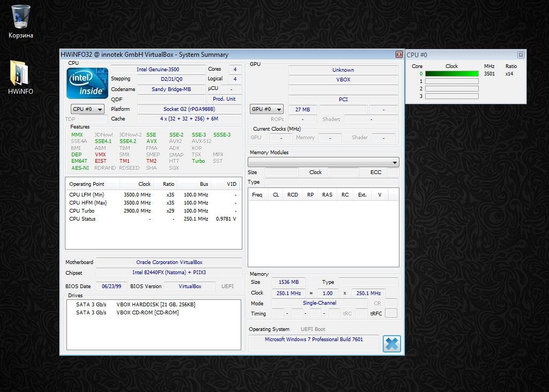Click the GPU name Unknown field
The width and height of the screenshot is (549, 392).
pyautogui.click(x=343, y=70)
